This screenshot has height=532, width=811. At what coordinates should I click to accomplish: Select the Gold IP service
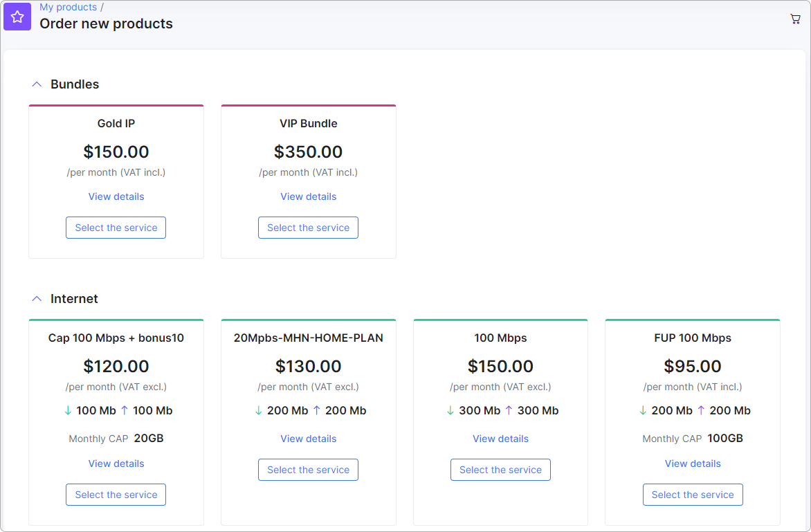click(x=116, y=228)
